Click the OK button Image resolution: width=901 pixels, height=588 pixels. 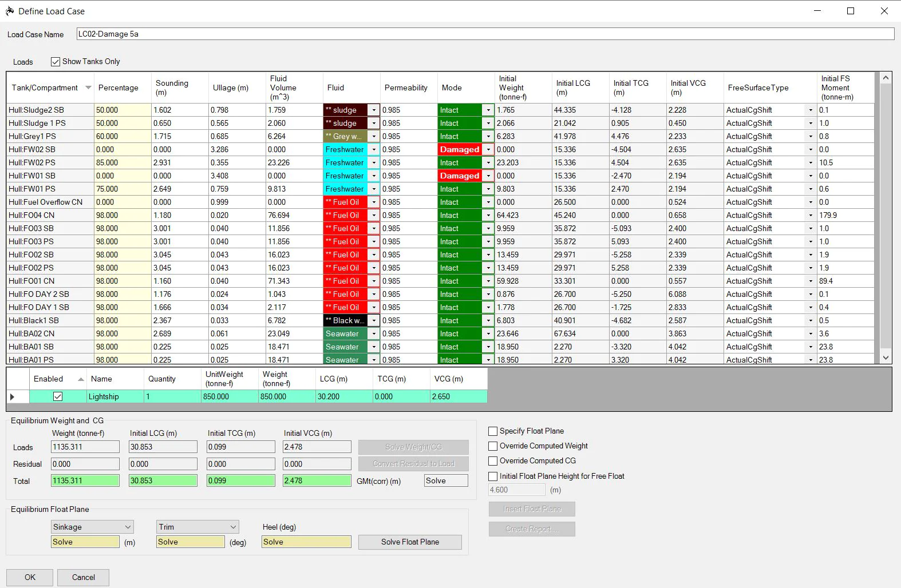coord(30,577)
